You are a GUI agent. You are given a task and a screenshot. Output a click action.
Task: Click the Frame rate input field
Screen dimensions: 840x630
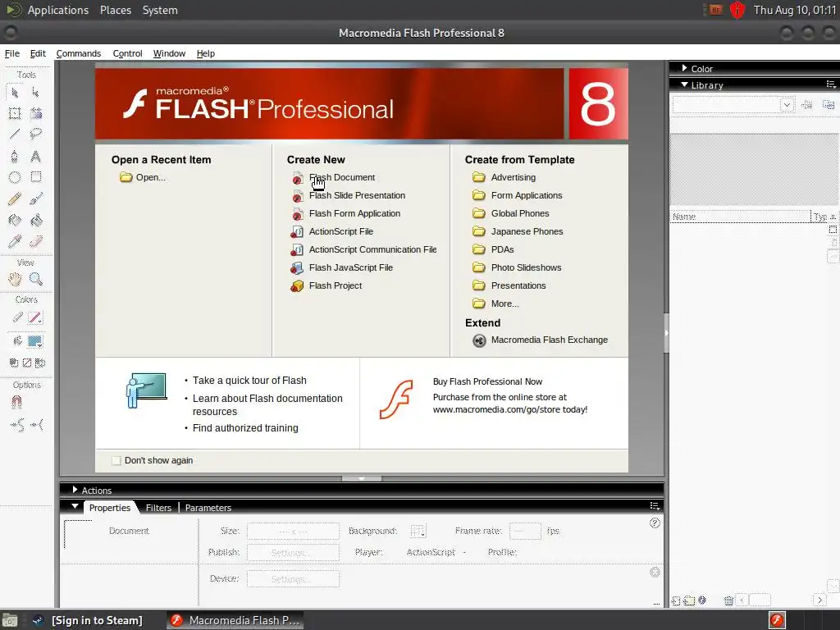525,531
